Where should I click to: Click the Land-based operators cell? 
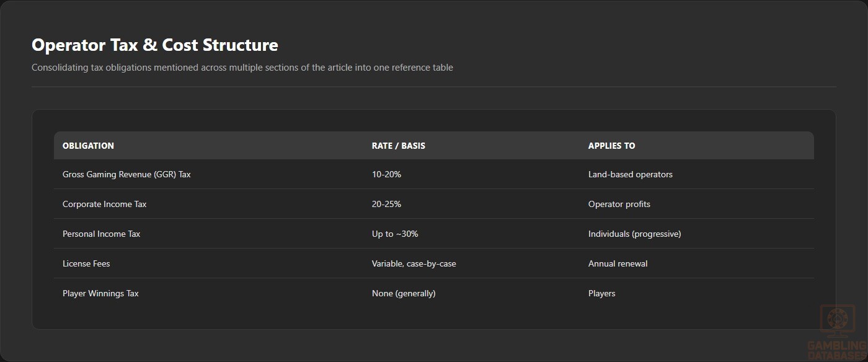pos(631,174)
